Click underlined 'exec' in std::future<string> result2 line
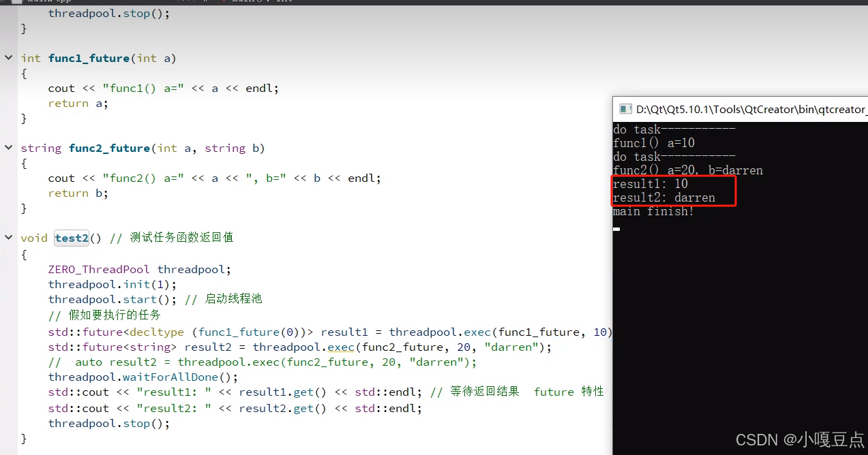868x455 pixels. [341, 347]
